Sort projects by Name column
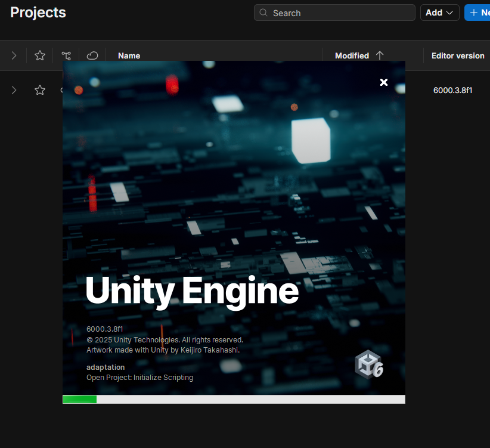Image resolution: width=490 pixels, height=448 pixels. point(129,55)
